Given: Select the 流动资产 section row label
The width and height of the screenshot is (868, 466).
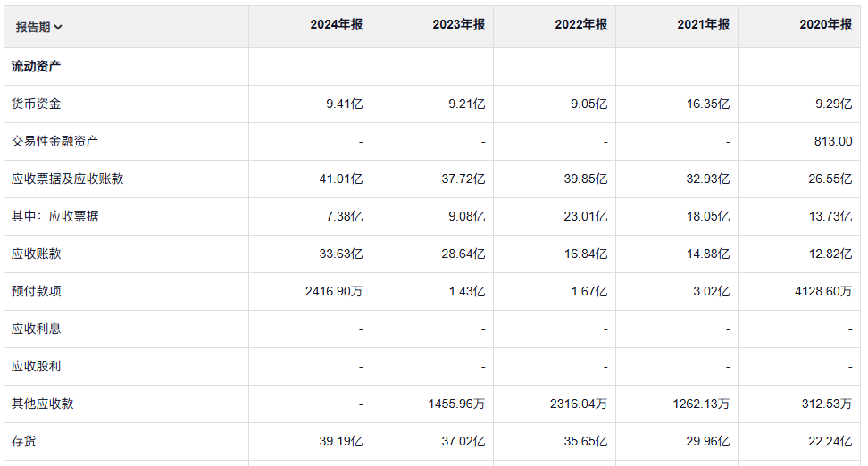Looking at the screenshot, I should point(36,66).
